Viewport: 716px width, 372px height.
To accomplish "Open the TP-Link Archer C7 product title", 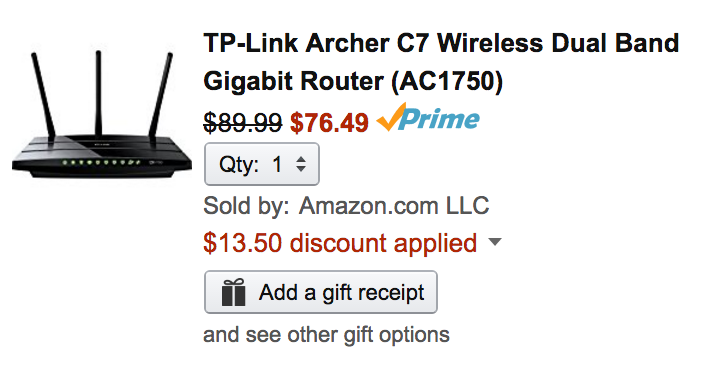I will click(441, 62).
